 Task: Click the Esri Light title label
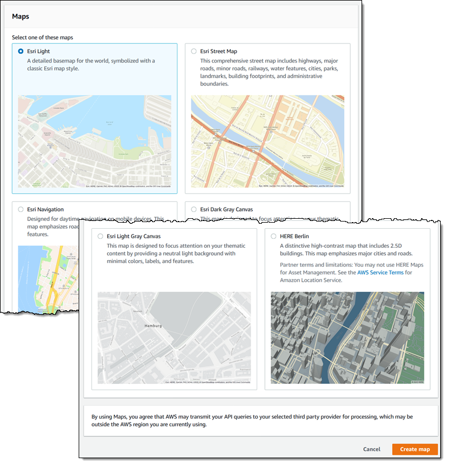(x=40, y=51)
